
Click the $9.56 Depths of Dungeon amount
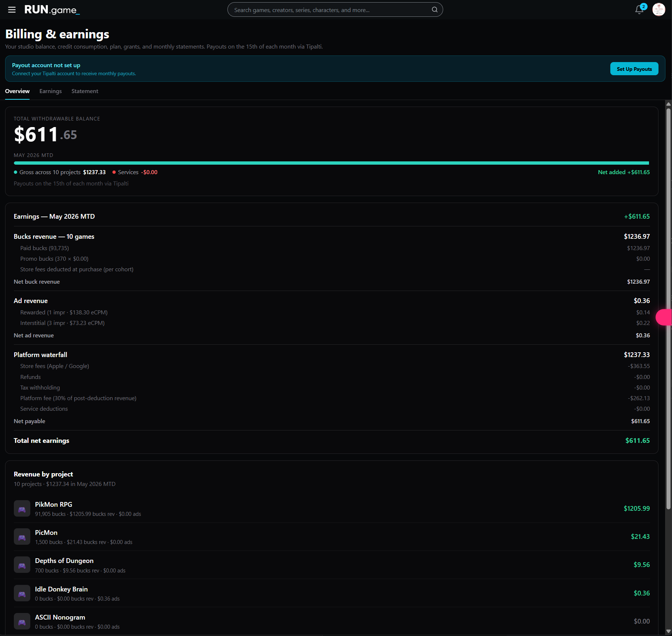click(x=642, y=565)
